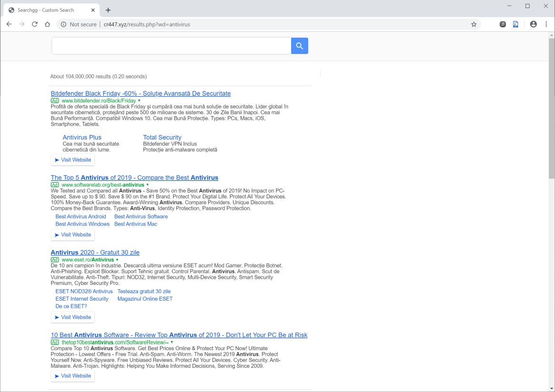Image resolution: width=555 pixels, height=392 pixels.
Task: Select About 104,000,000 results text
Action: [99, 77]
